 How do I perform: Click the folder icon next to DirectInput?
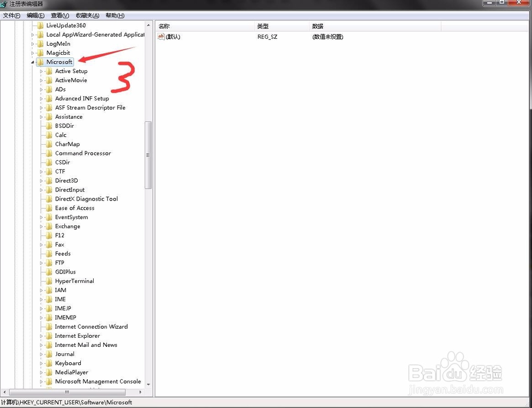pyautogui.click(x=49, y=190)
